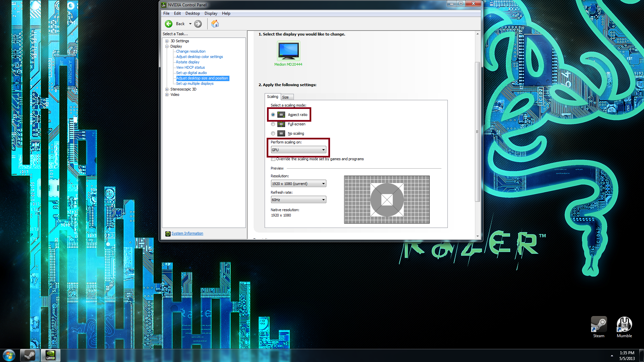Open the Help menu
Image resolution: width=644 pixels, height=362 pixels.
[226, 13]
